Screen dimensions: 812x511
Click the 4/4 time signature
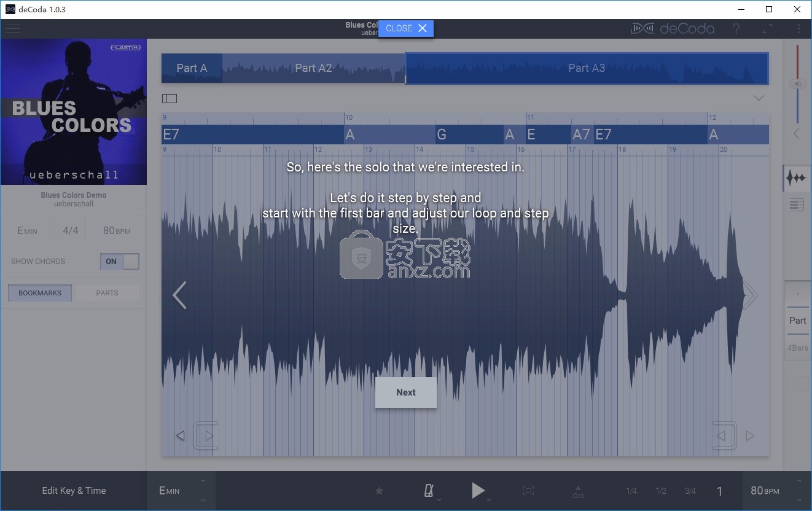71,231
